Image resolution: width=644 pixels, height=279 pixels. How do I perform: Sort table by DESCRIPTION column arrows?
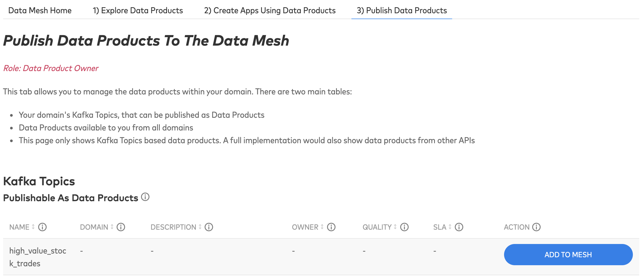click(200, 227)
